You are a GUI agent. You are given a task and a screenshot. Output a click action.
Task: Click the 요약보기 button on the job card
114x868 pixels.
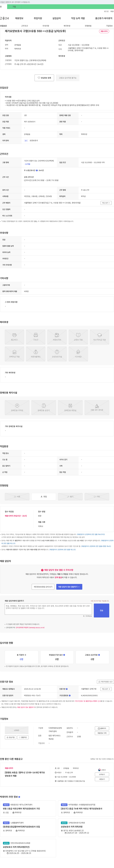[x=102, y=774]
